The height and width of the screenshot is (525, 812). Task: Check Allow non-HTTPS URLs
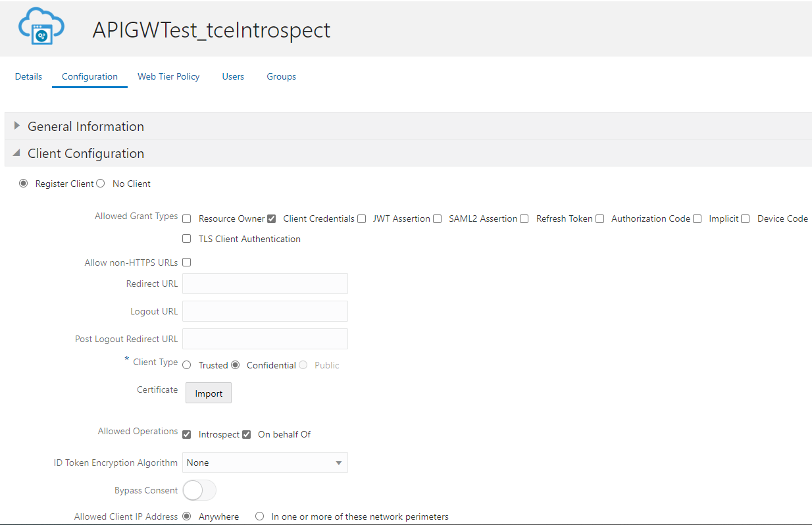coord(187,262)
